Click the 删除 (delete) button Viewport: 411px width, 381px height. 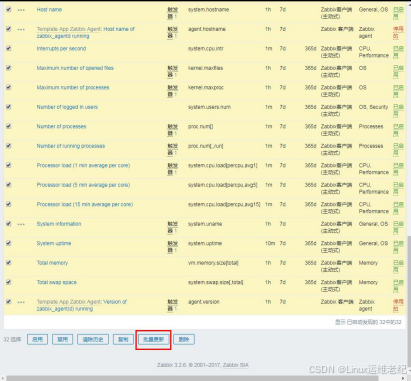click(184, 340)
